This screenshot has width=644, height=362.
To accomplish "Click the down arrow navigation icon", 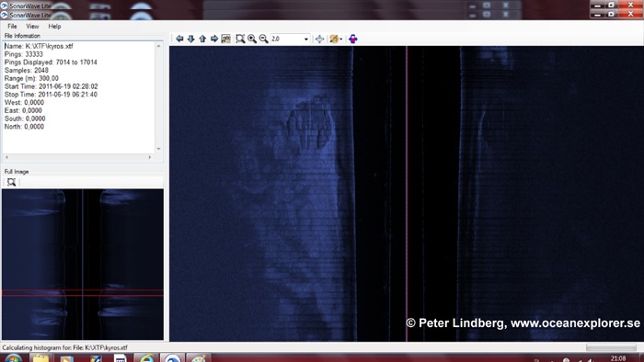I will [x=191, y=39].
